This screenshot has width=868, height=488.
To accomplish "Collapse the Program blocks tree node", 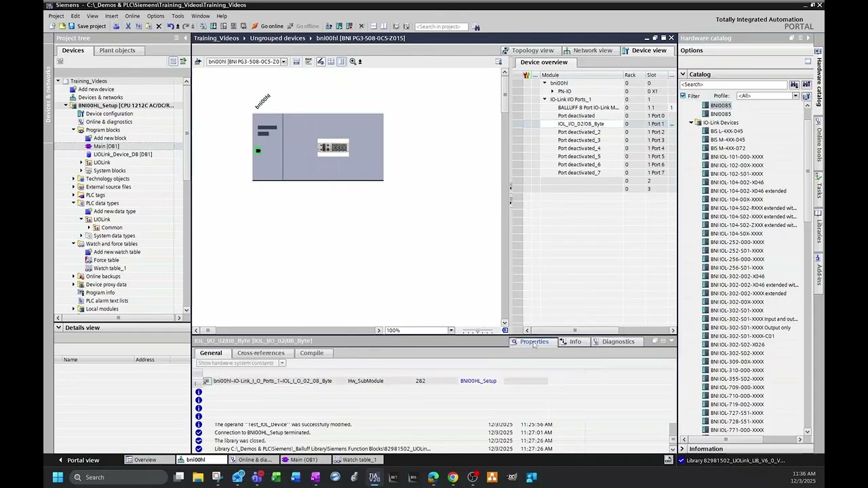I will coord(73,130).
